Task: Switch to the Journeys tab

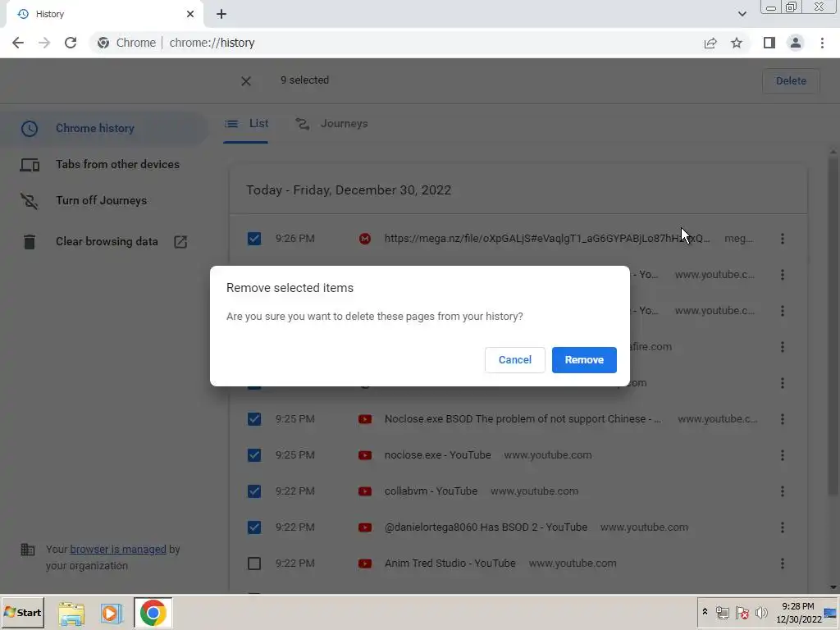Action: tap(331, 124)
